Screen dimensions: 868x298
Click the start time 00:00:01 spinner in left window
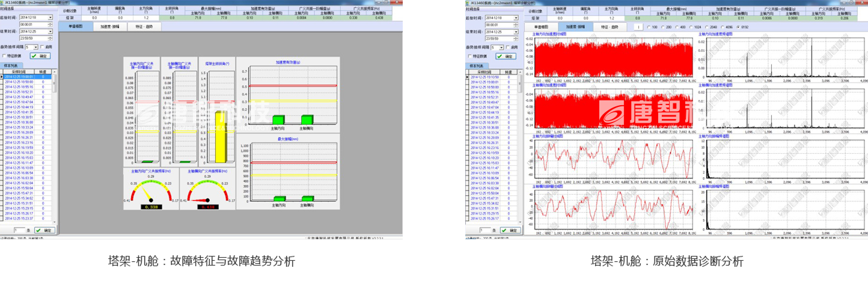[50, 25]
